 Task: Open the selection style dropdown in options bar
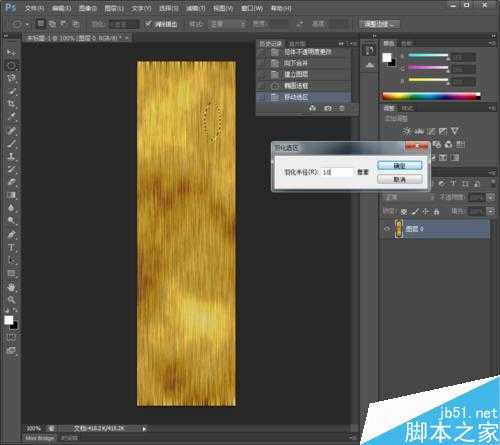(x=228, y=24)
